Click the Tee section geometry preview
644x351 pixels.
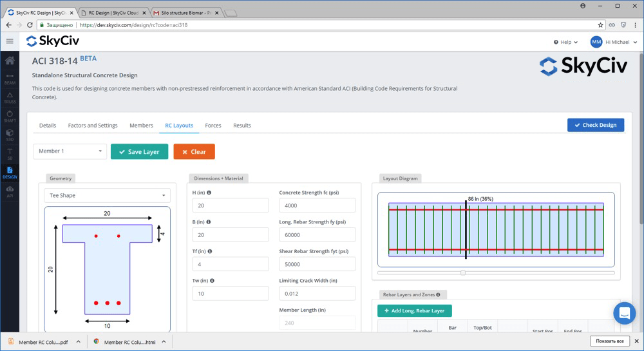pos(107,269)
